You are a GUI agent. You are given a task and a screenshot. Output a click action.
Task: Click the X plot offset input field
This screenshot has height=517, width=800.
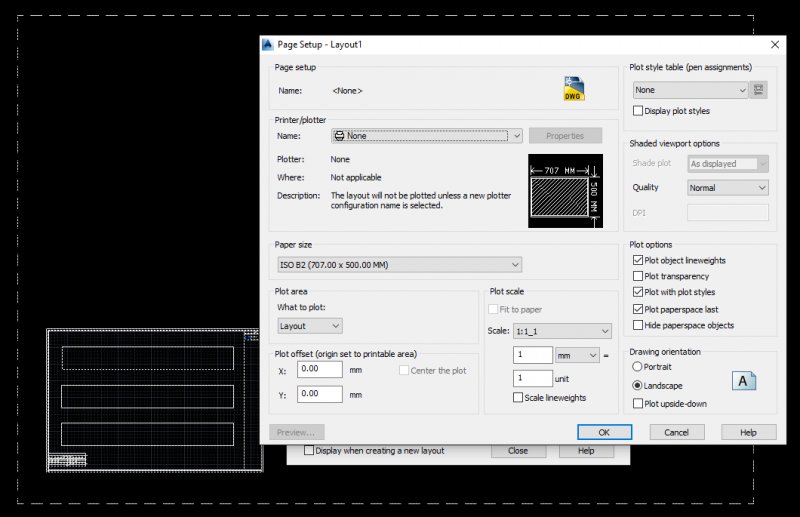(319, 369)
